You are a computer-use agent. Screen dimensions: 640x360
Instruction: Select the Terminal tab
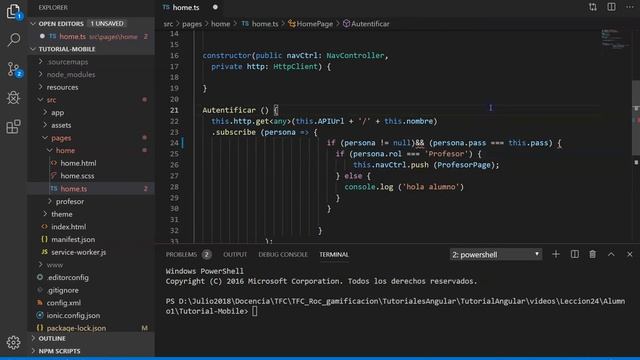click(334, 254)
